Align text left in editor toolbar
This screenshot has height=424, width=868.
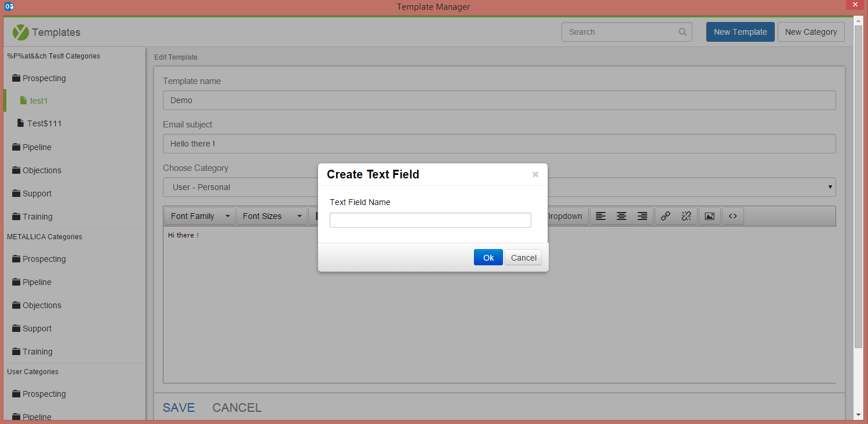point(601,216)
